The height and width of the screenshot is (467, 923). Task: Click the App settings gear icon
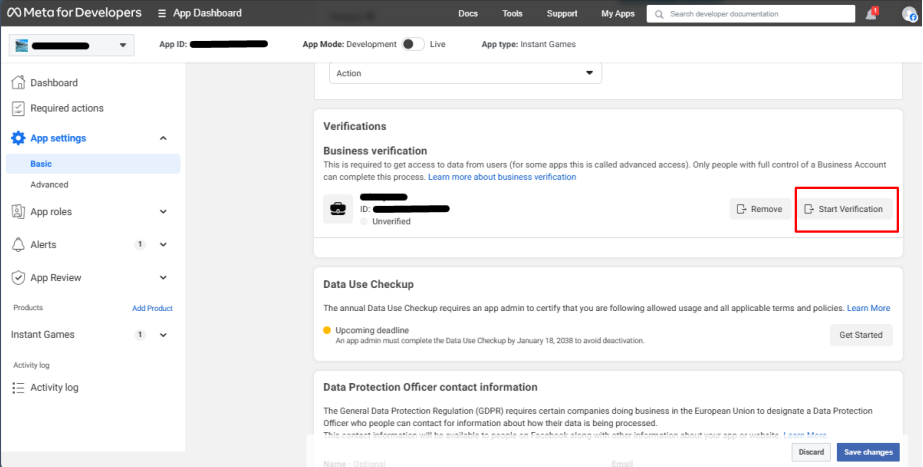pyautogui.click(x=18, y=138)
